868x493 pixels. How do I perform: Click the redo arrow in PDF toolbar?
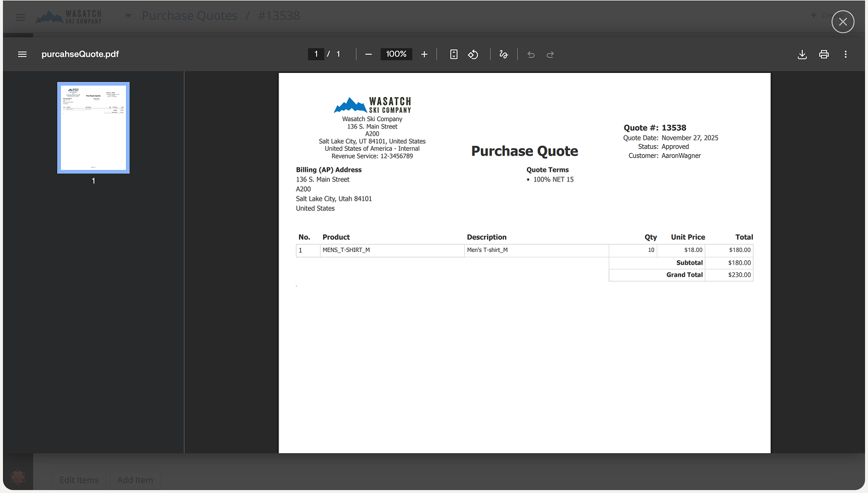550,54
